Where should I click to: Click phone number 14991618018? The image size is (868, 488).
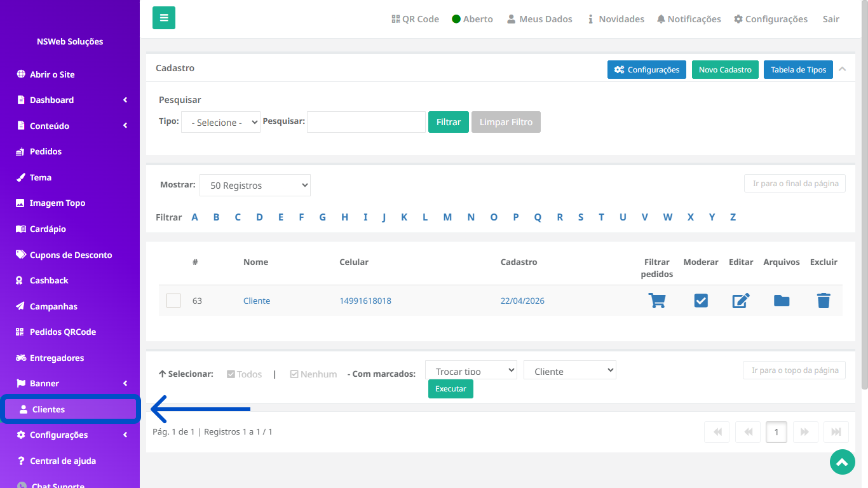pos(365,301)
